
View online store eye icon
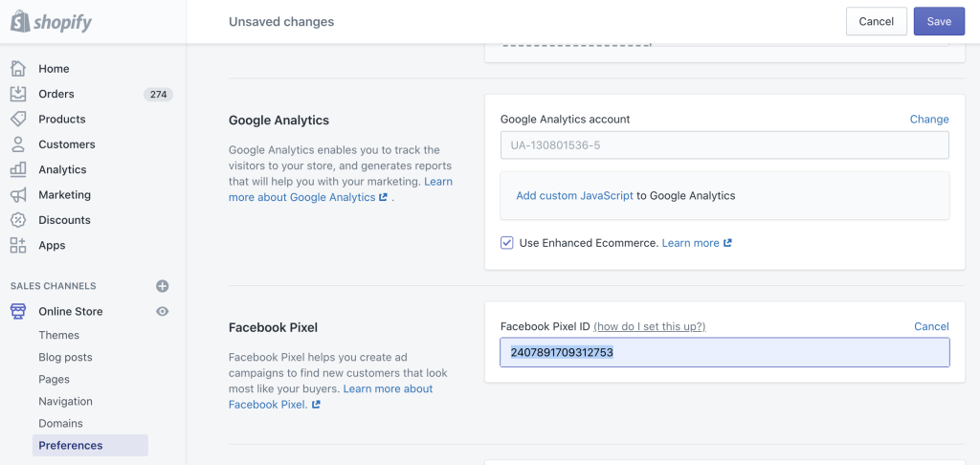coord(163,311)
